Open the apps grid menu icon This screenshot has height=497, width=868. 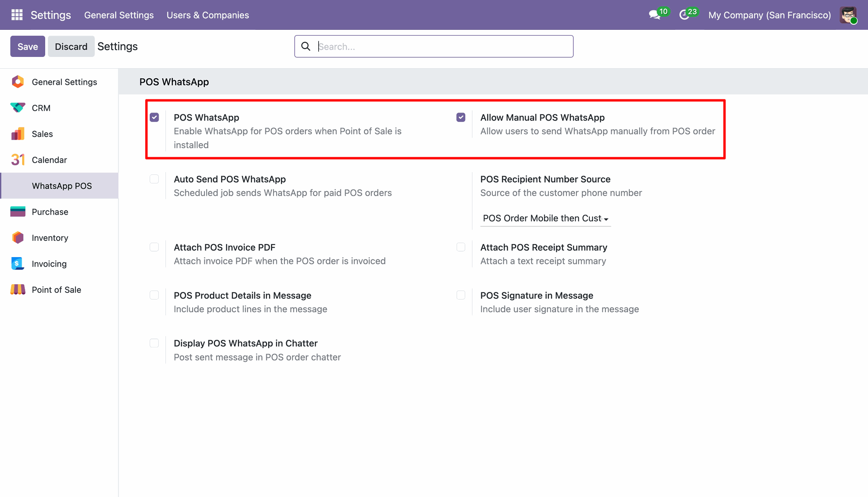17,15
